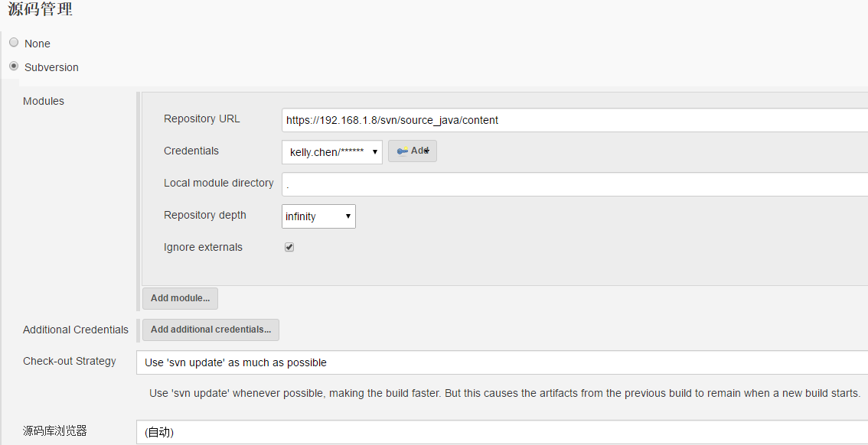Click the Repository URL label
The image size is (868, 445).
point(201,119)
